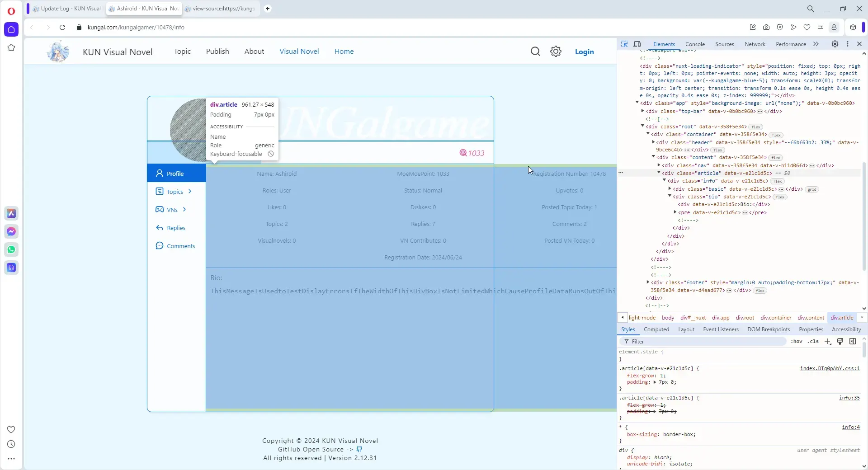Expand the pre element node

[675, 212]
